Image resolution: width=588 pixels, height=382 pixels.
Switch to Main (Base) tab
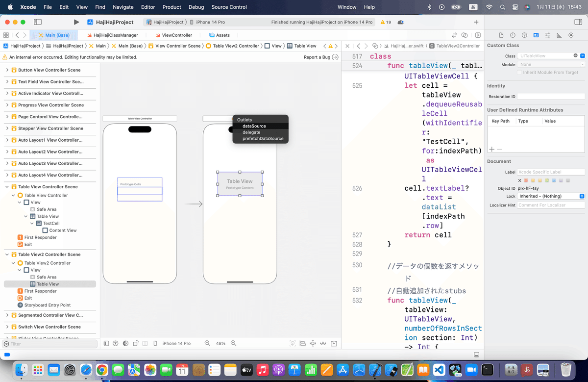click(54, 35)
